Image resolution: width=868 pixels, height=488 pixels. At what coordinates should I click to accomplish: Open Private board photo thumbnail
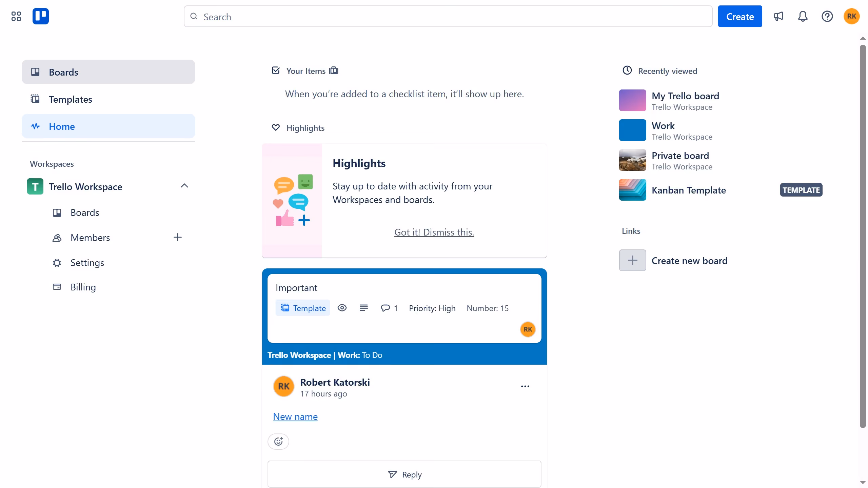pos(632,160)
